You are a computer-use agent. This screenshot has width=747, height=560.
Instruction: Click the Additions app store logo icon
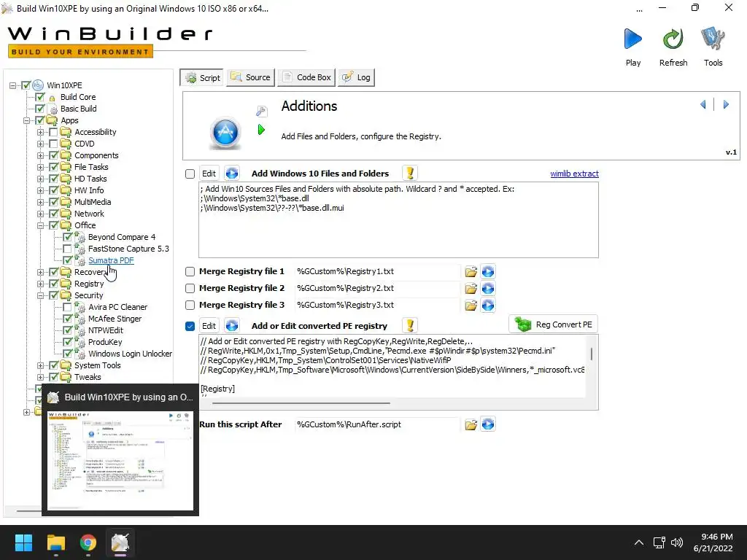225,133
